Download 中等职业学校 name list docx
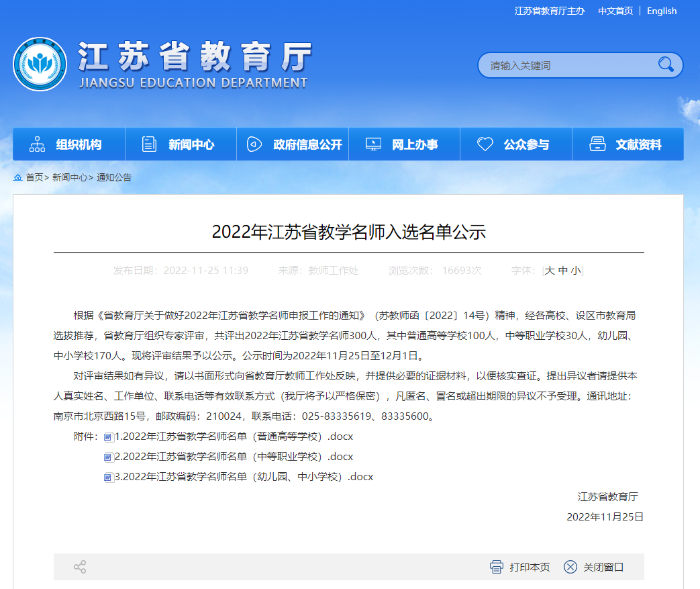 tap(234, 457)
